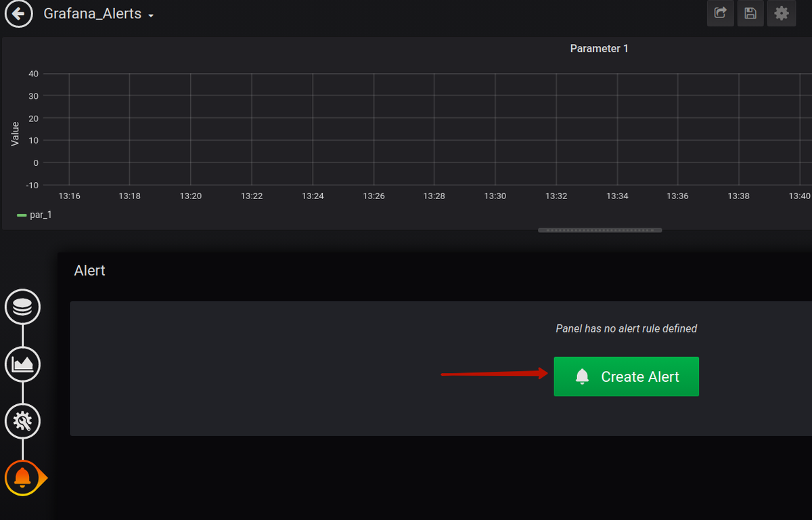Click the Value y-axis label
Screen dimensions: 812x520
15,134
